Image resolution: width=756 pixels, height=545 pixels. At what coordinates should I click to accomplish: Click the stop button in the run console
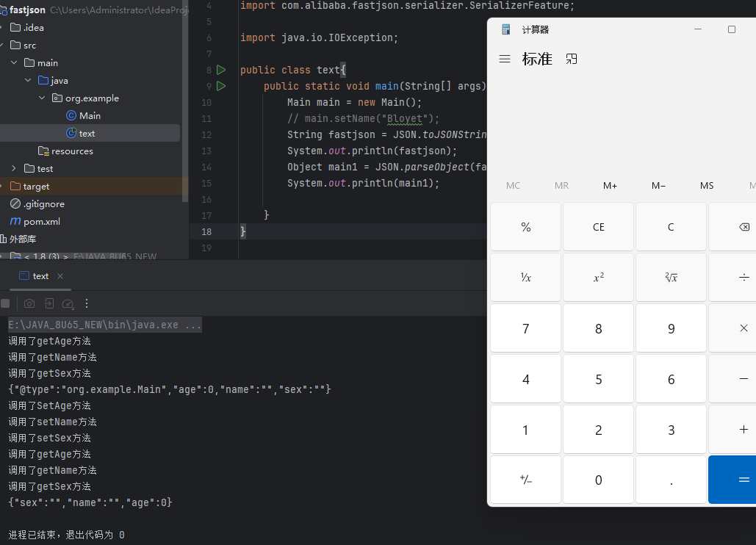(x=6, y=303)
